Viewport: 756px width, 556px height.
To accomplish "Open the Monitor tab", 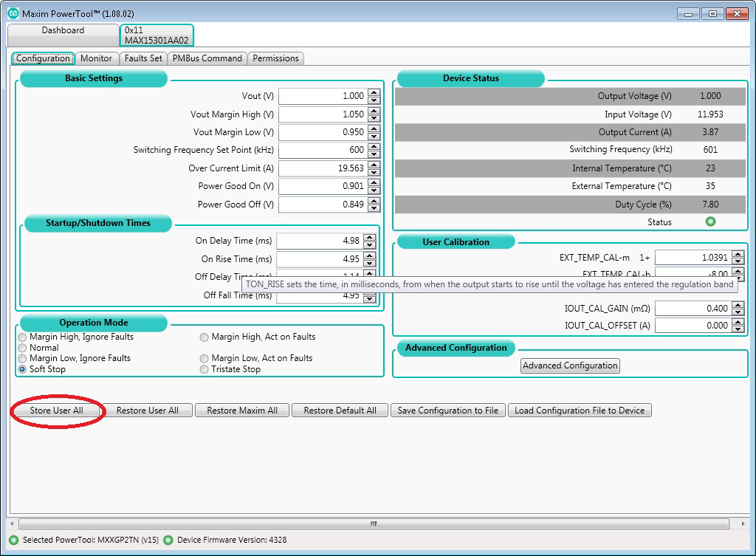I will point(97,58).
